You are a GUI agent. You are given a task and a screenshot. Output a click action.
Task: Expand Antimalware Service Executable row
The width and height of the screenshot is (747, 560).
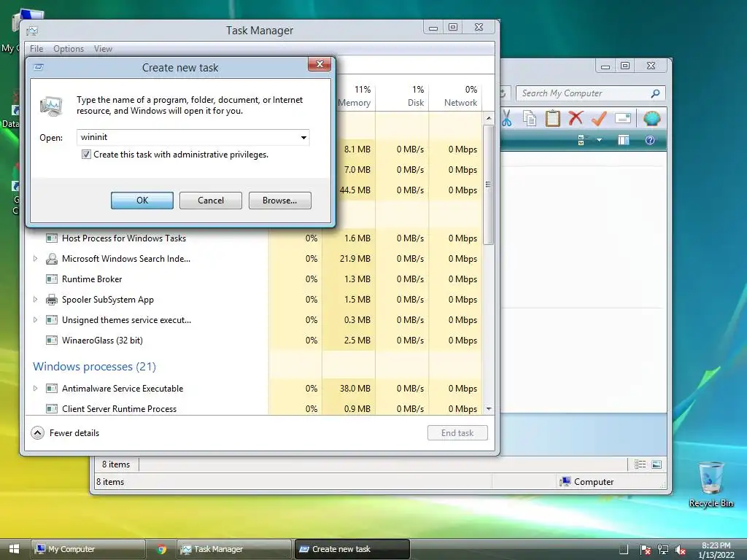(35, 388)
